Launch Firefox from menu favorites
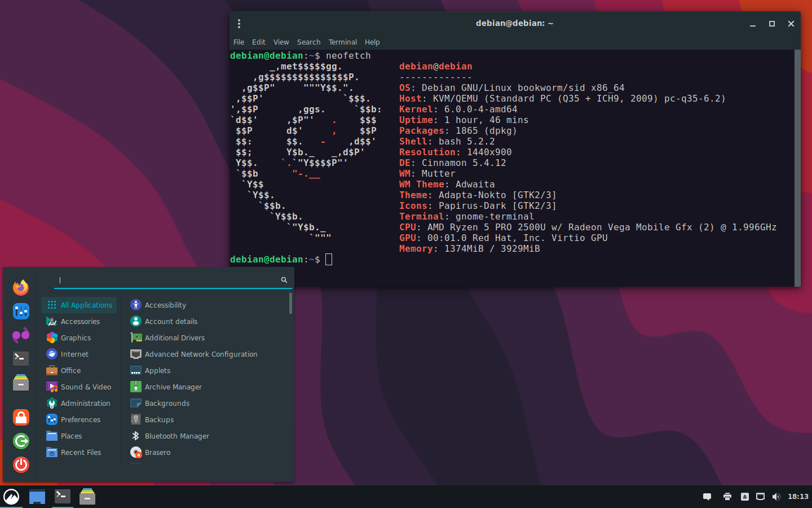Screen dimensions: 812x508 coord(21,287)
